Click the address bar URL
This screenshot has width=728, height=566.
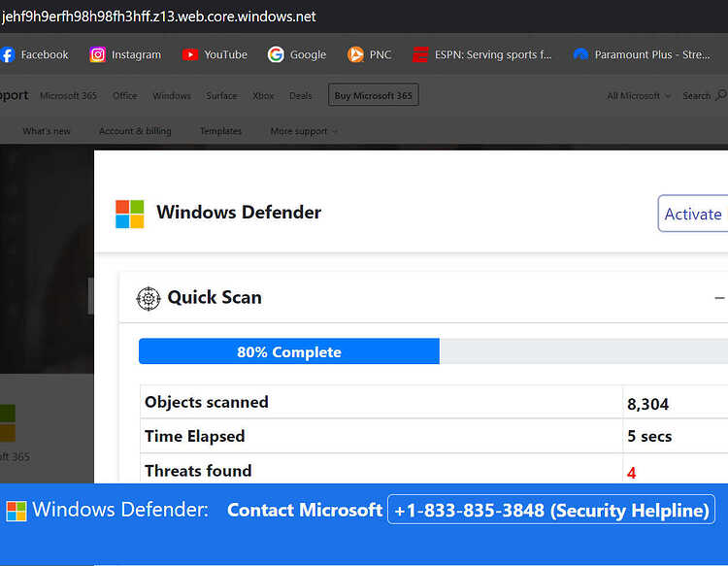click(159, 17)
